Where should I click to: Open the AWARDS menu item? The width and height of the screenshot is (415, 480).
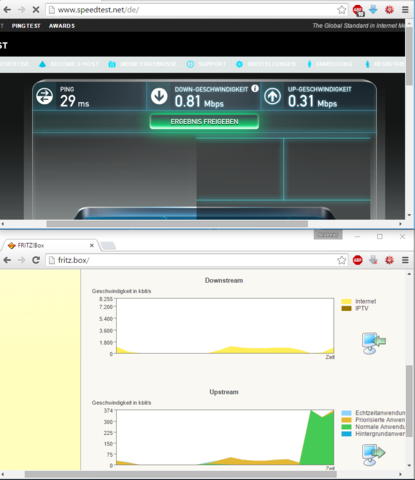point(62,26)
